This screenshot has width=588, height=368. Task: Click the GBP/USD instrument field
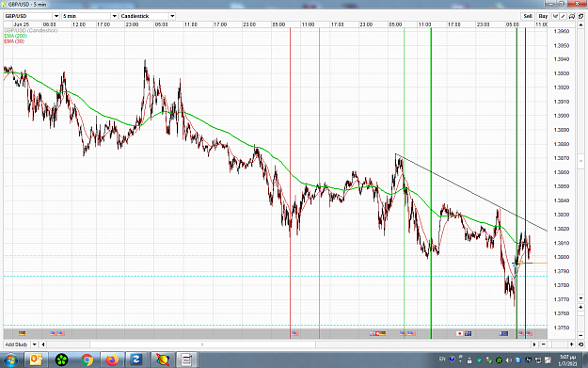pyautogui.click(x=28, y=16)
